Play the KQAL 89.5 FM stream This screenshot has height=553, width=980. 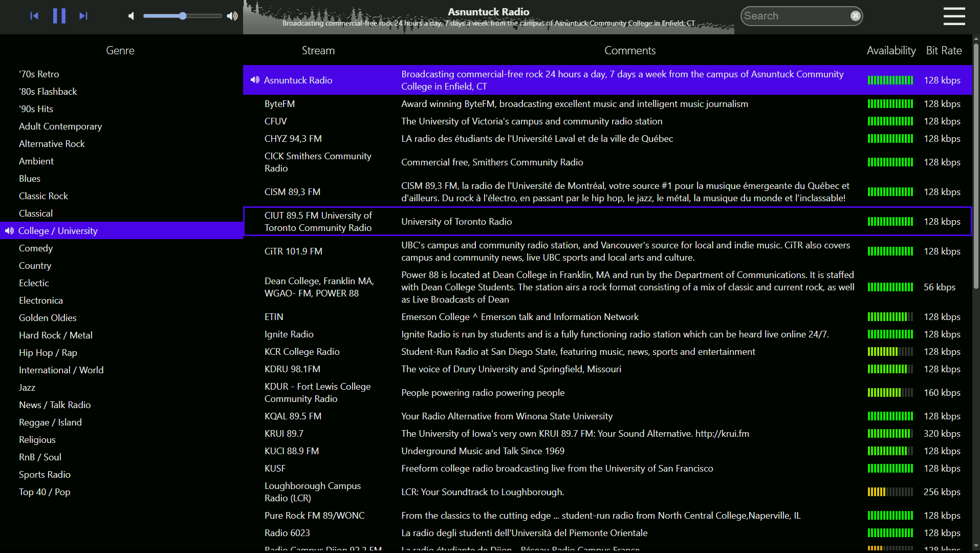click(x=607, y=416)
